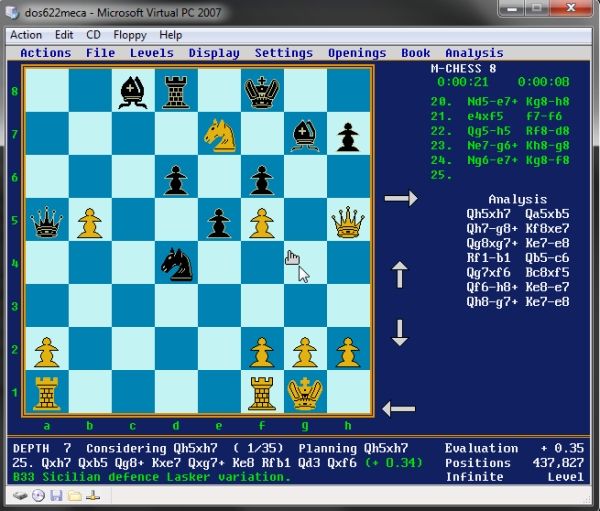Click the shared folder status icon
Viewport: 600px width, 511px height.
75,496
